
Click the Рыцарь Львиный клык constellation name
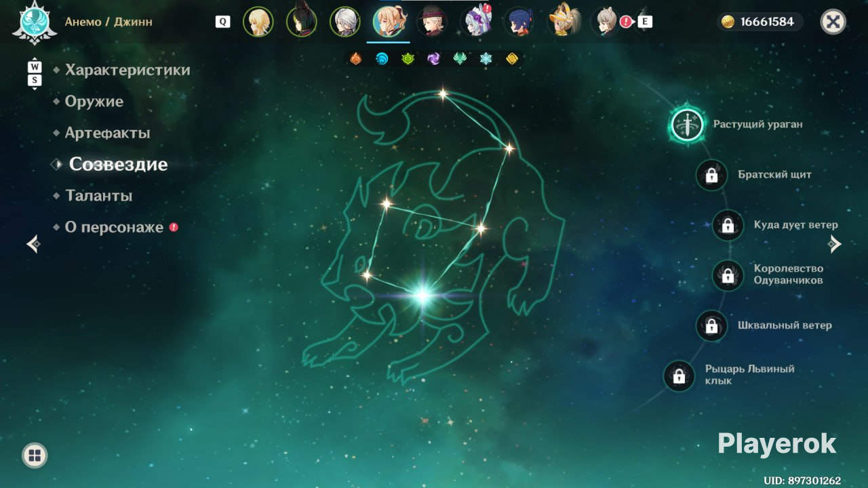coord(750,375)
